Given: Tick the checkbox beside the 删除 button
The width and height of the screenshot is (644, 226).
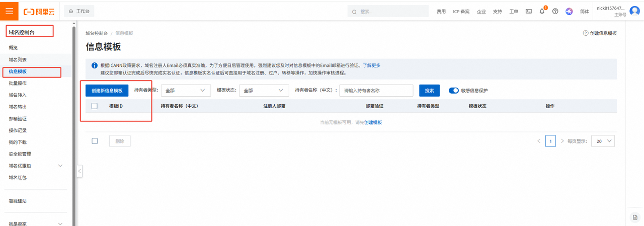Looking at the screenshot, I should tap(95, 141).
